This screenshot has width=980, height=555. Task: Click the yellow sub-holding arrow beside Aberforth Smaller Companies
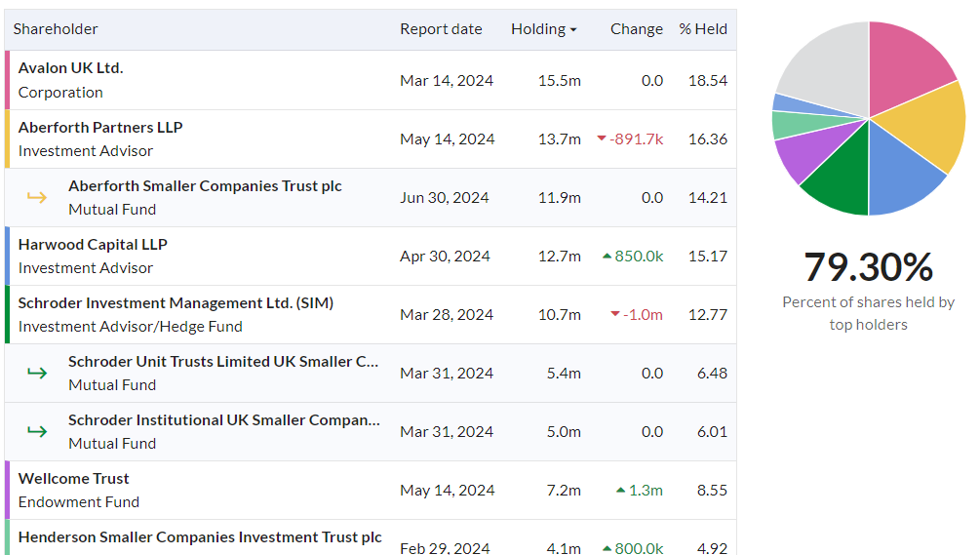pyautogui.click(x=37, y=197)
